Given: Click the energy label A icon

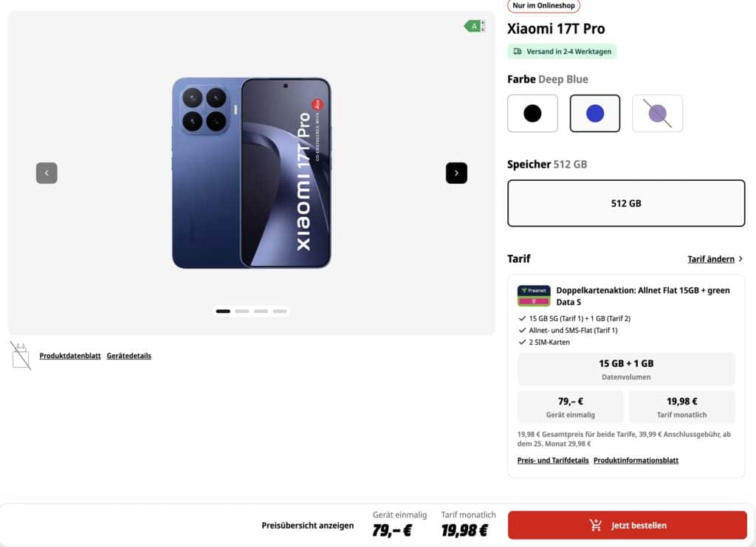Looking at the screenshot, I should pyautogui.click(x=475, y=26).
